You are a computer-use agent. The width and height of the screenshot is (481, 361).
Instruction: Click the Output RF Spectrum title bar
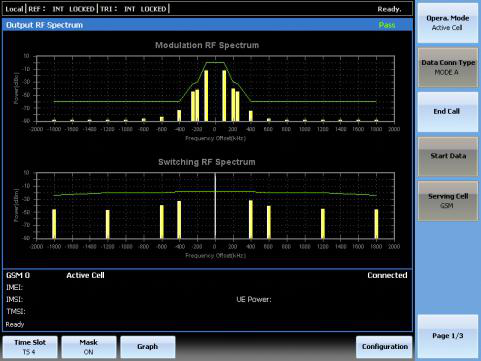(x=207, y=25)
